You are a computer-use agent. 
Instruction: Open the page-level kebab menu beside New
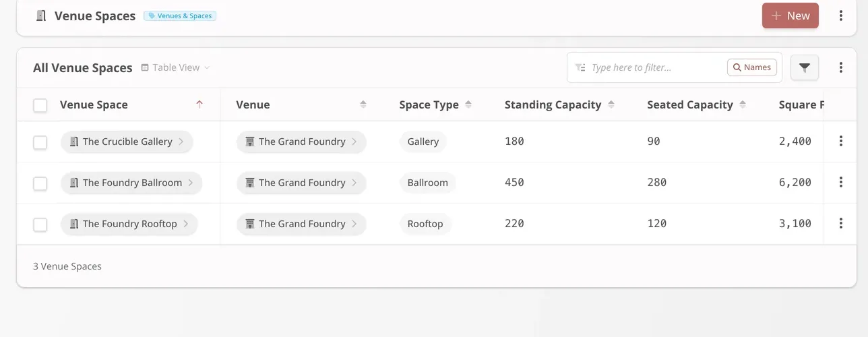[840, 16]
